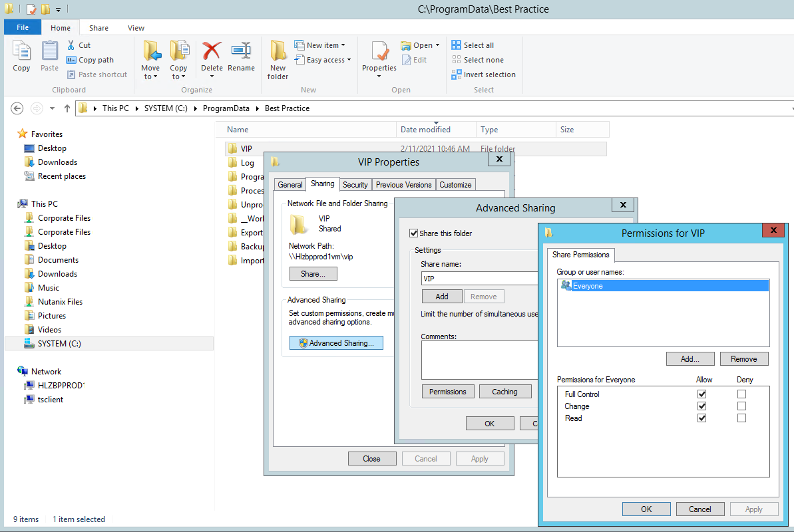Click Add... in Permissions for VIP
The width and height of the screenshot is (794, 532).
coord(690,359)
